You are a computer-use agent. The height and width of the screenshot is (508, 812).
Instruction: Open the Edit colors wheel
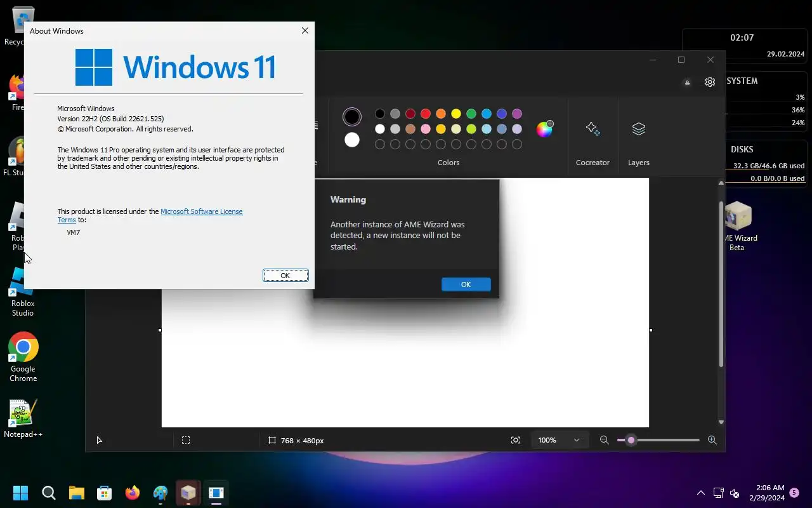coord(545,129)
